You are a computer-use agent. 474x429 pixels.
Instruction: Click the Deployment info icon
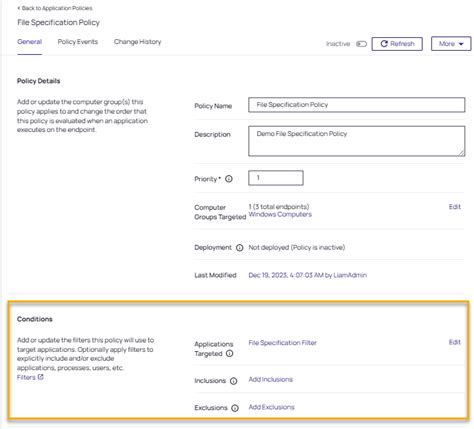click(240, 248)
